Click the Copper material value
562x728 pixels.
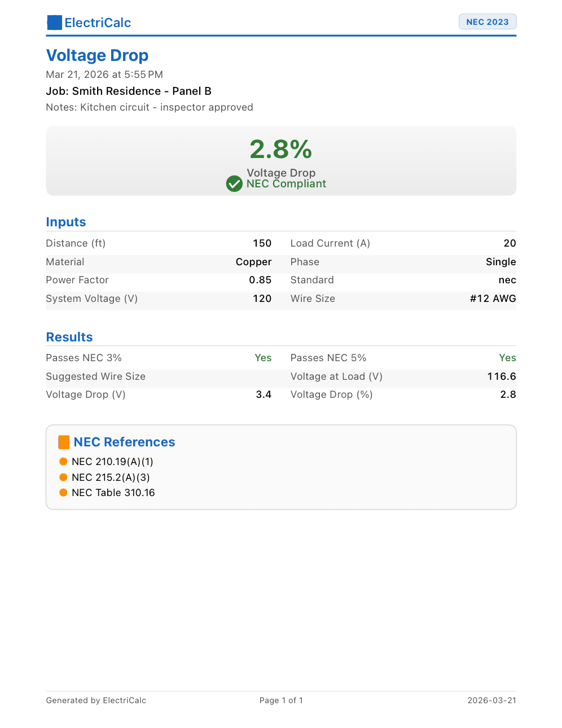coord(253,262)
